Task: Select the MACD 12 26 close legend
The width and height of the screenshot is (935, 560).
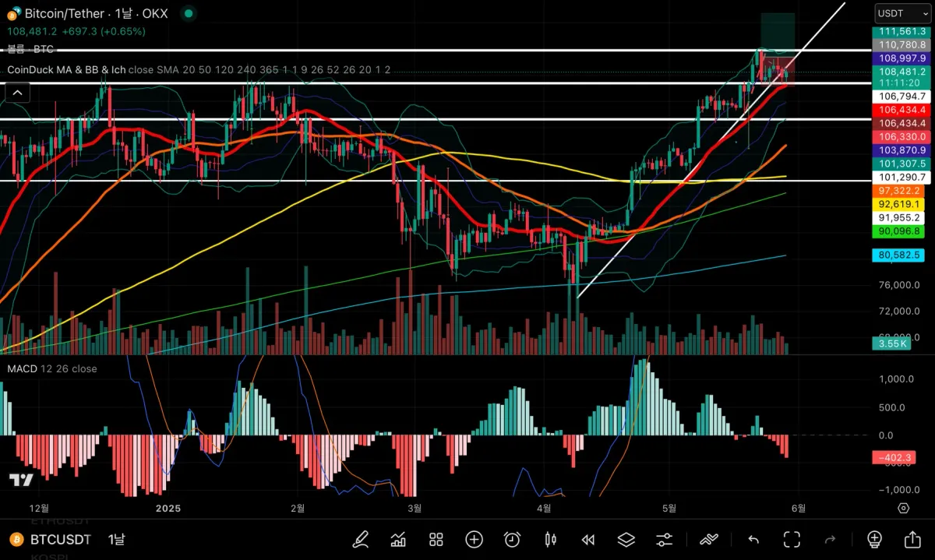Action: pos(52,368)
